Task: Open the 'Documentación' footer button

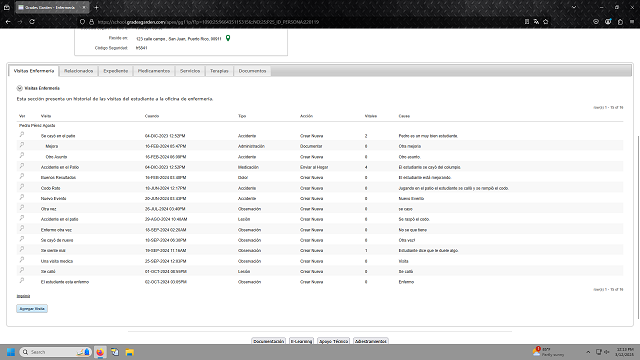Action: 269,341
